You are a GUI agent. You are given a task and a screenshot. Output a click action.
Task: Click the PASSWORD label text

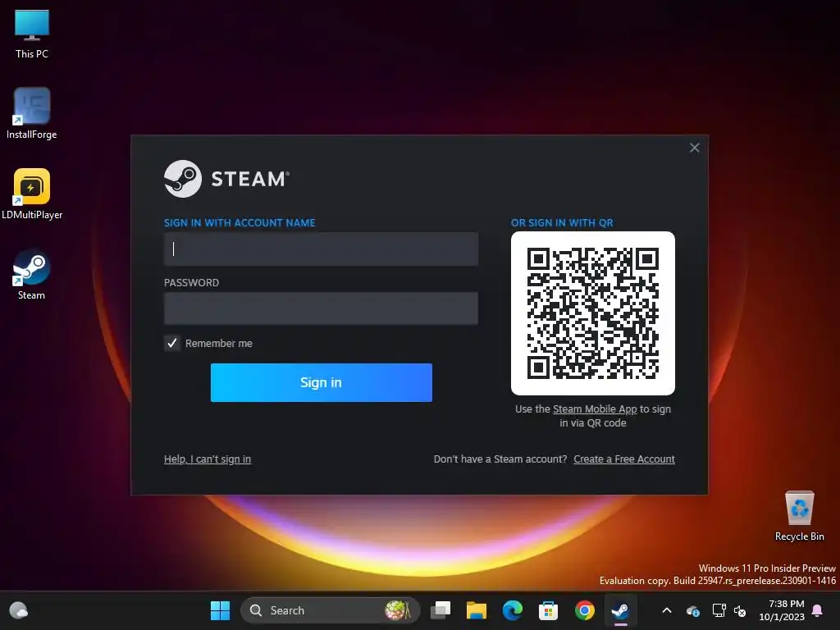tap(191, 283)
